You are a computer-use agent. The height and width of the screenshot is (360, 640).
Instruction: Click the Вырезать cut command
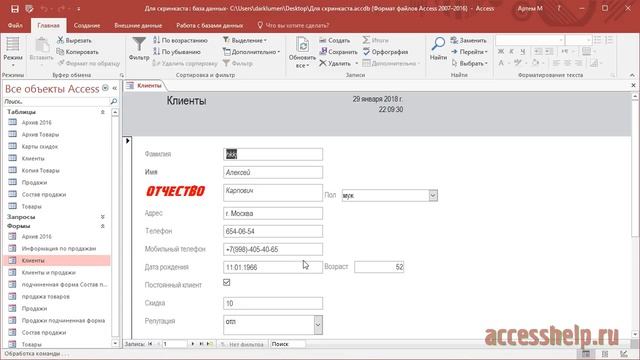point(74,40)
